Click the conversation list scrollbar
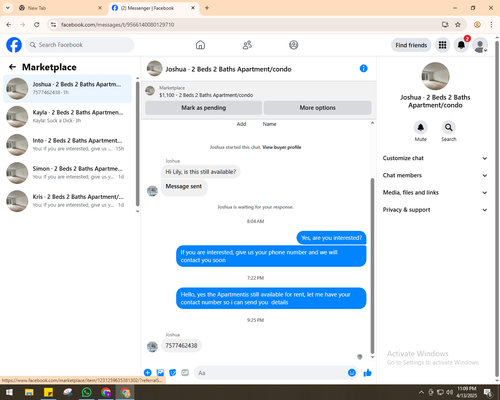The width and height of the screenshot is (500, 400). 137,143
